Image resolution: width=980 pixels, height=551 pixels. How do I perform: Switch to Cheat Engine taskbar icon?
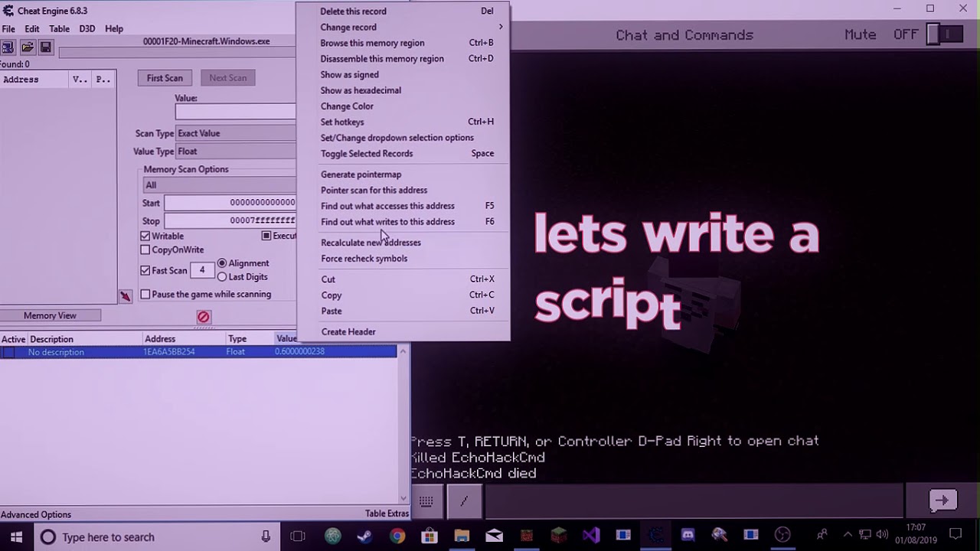tap(655, 536)
